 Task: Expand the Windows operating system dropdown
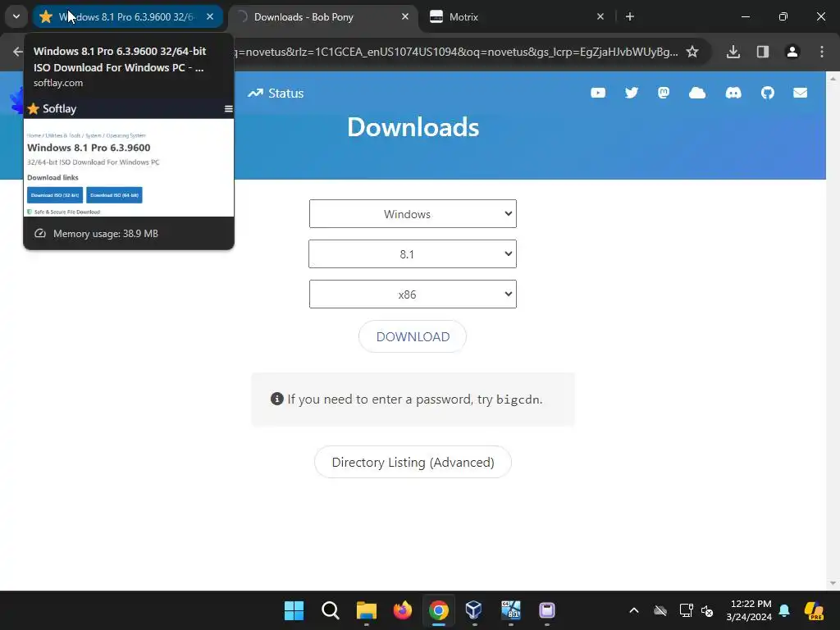pyautogui.click(x=413, y=214)
